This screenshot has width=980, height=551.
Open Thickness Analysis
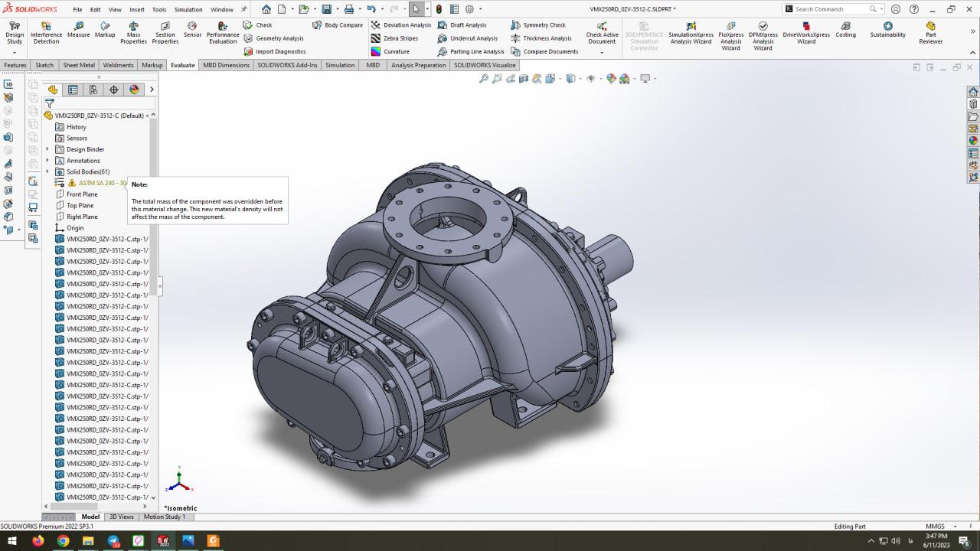tap(541, 38)
